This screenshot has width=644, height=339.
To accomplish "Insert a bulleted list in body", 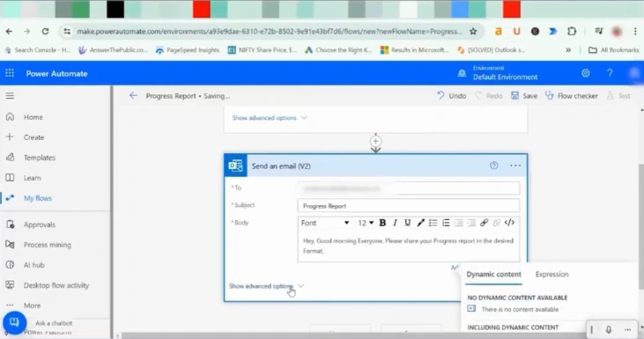I will pyautogui.click(x=433, y=223).
